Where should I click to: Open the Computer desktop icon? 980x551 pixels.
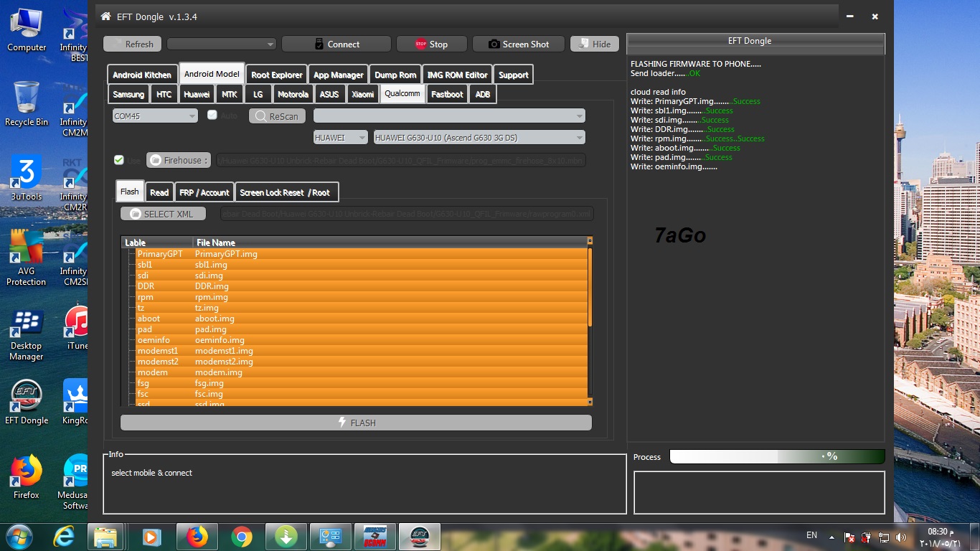(27, 30)
